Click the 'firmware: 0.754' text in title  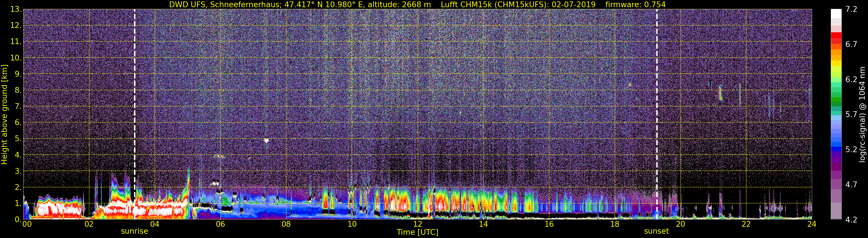(636, 4)
